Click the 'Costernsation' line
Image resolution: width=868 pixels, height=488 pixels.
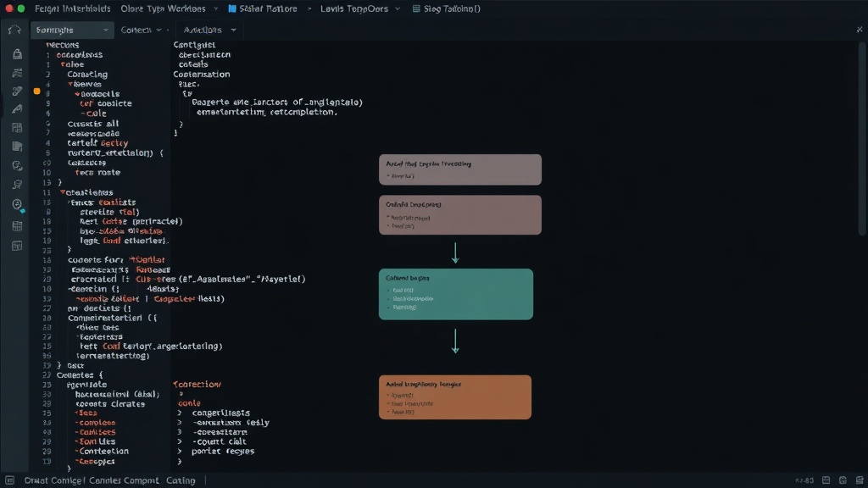click(202, 75)
